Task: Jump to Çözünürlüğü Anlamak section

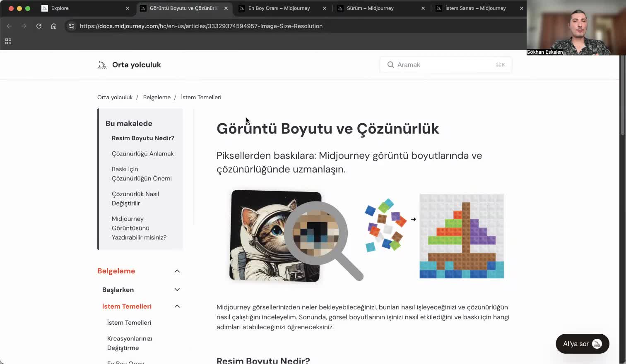Action: pos(143,154)
